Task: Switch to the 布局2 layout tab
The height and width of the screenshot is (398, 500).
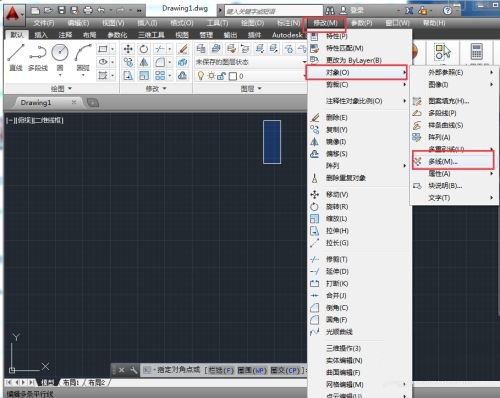Action: 96,382
